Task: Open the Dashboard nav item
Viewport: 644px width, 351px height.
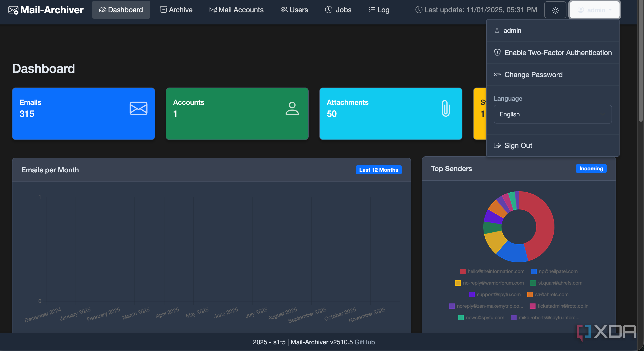Action: coord(121,10)
